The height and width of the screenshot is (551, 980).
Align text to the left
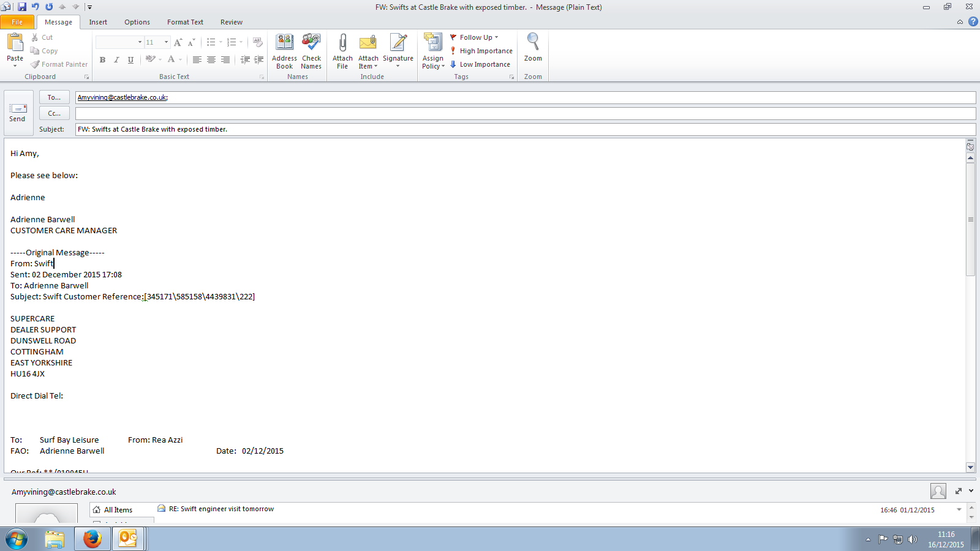197,59
